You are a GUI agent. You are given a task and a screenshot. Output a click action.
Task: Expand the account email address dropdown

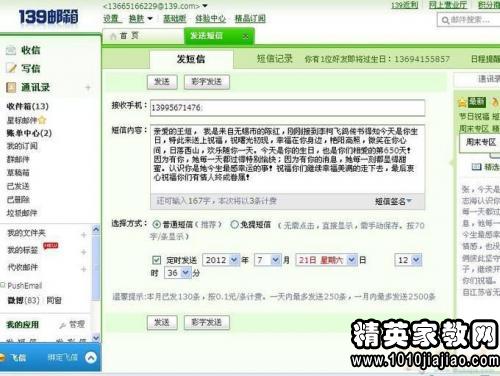205,6
